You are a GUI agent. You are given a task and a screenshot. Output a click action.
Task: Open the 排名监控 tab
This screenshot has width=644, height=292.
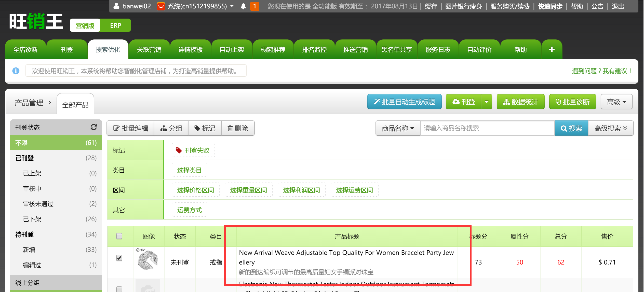click(x=314, y=49)
